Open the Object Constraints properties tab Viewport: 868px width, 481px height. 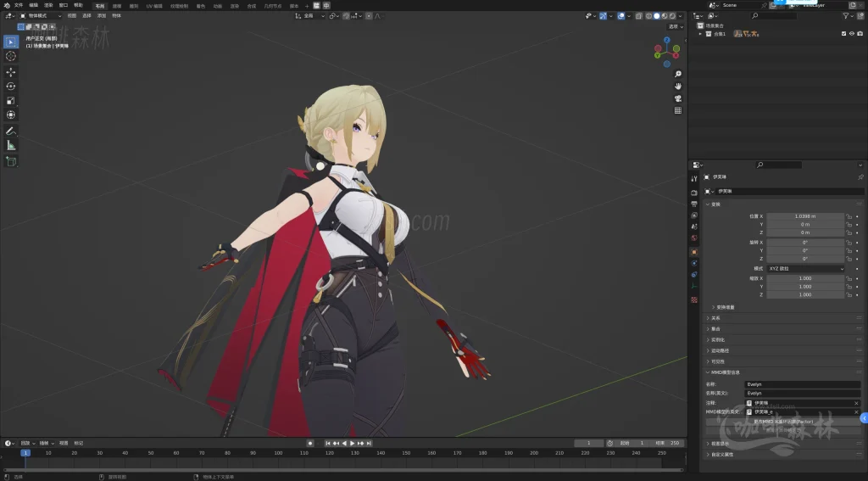tap(694, 274)
